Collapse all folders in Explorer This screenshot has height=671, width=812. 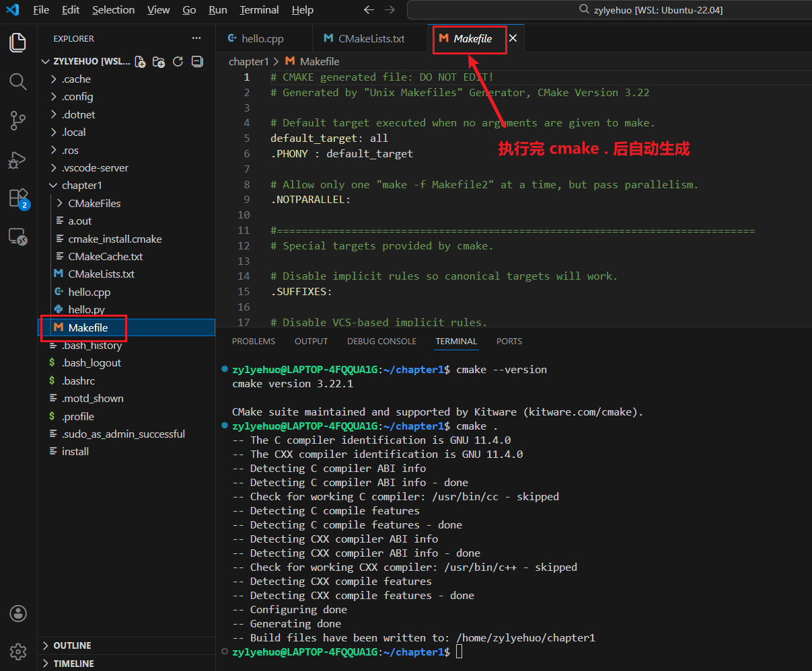click(x=197, y=61)
